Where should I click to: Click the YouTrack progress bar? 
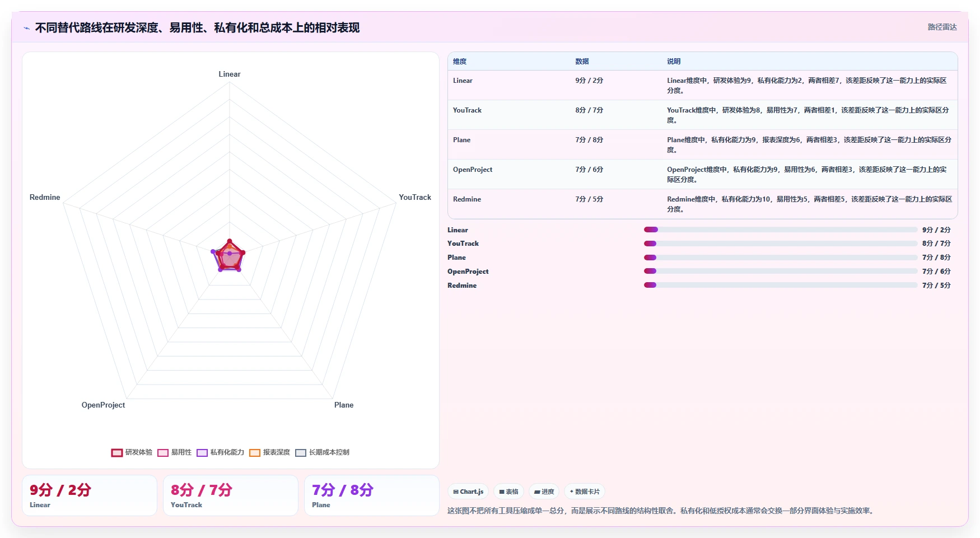point(781,244)
